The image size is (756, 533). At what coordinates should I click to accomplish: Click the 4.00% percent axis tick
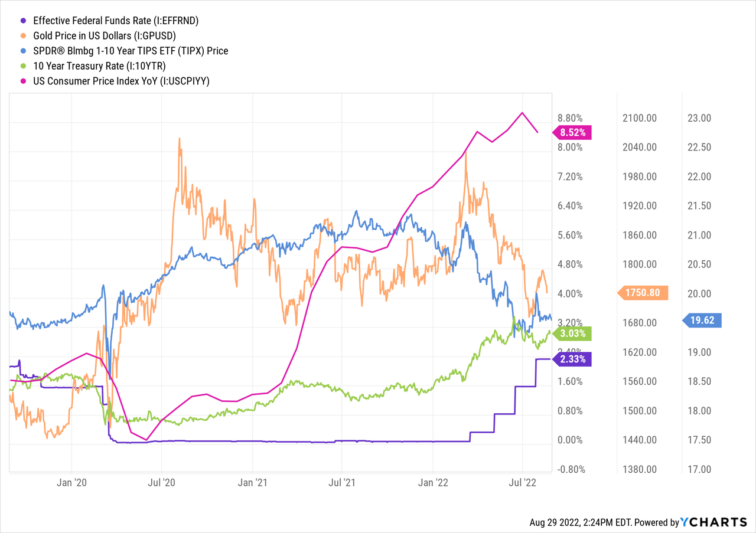(569, 294)
